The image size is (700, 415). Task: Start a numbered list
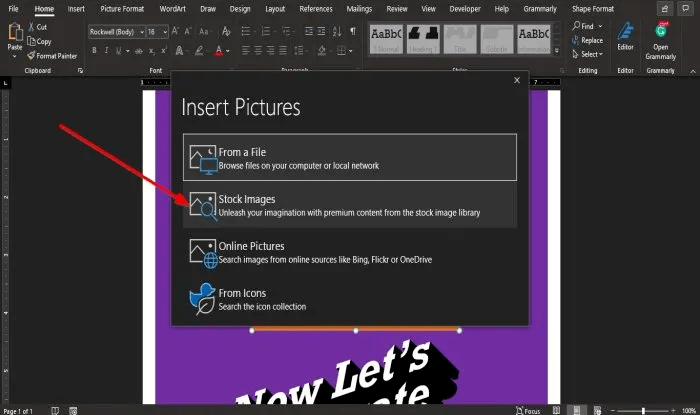point(266,31)
